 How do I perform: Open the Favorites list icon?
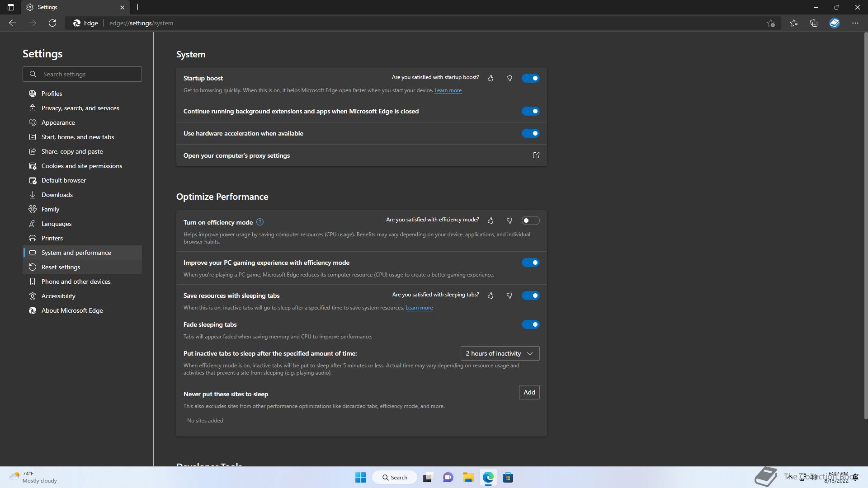(794, 23)
